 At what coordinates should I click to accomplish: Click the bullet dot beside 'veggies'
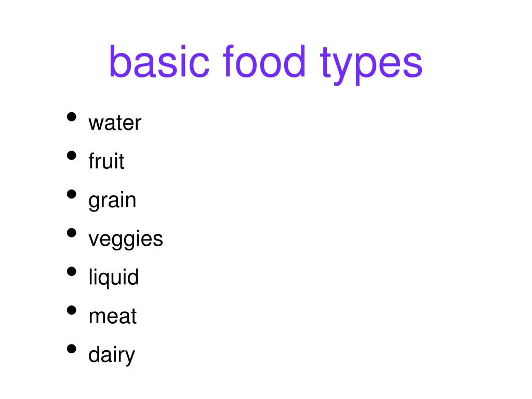click(x=72, y=233)
